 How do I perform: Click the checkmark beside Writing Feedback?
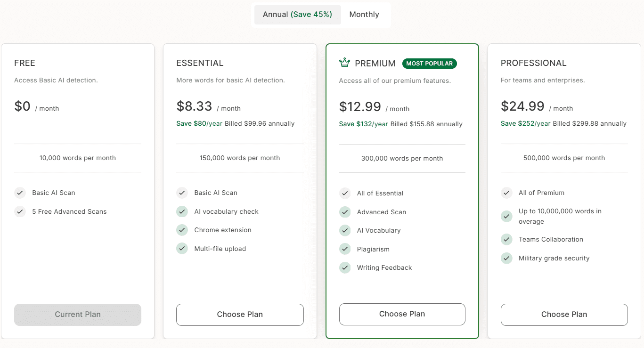344,267
